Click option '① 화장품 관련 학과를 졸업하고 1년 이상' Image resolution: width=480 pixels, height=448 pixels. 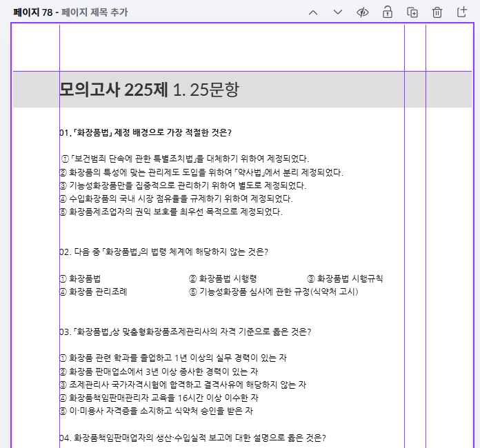(x=173, y=358)
